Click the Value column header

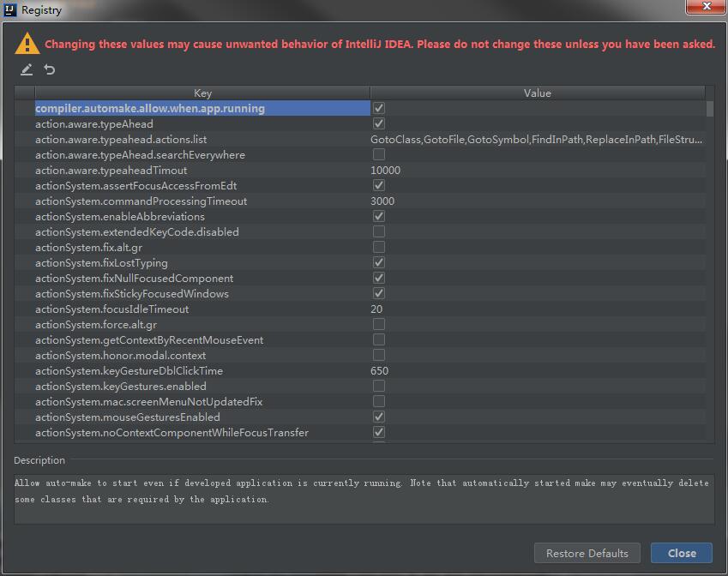pos(538,93)
